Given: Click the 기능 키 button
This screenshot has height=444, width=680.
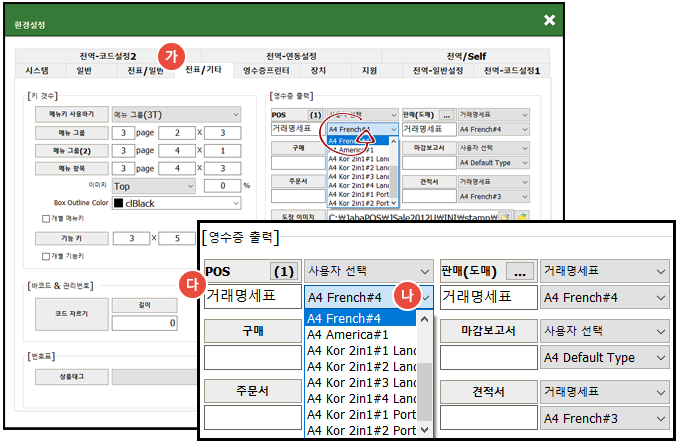Looking at the screenshot, I should click(x=72, y=238).
